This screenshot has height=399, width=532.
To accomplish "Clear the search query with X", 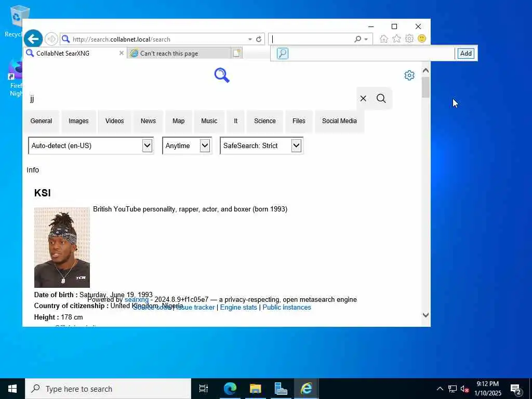I will point(363,98).
